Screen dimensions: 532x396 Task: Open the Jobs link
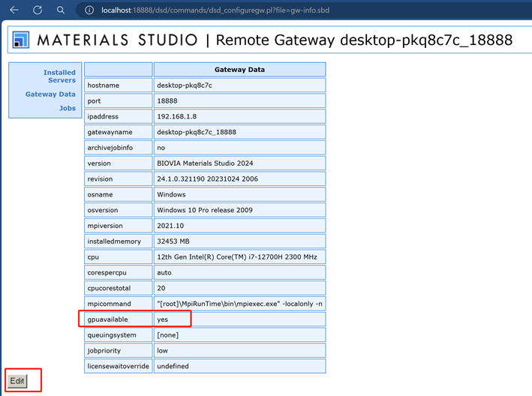(x=68, y=108)
